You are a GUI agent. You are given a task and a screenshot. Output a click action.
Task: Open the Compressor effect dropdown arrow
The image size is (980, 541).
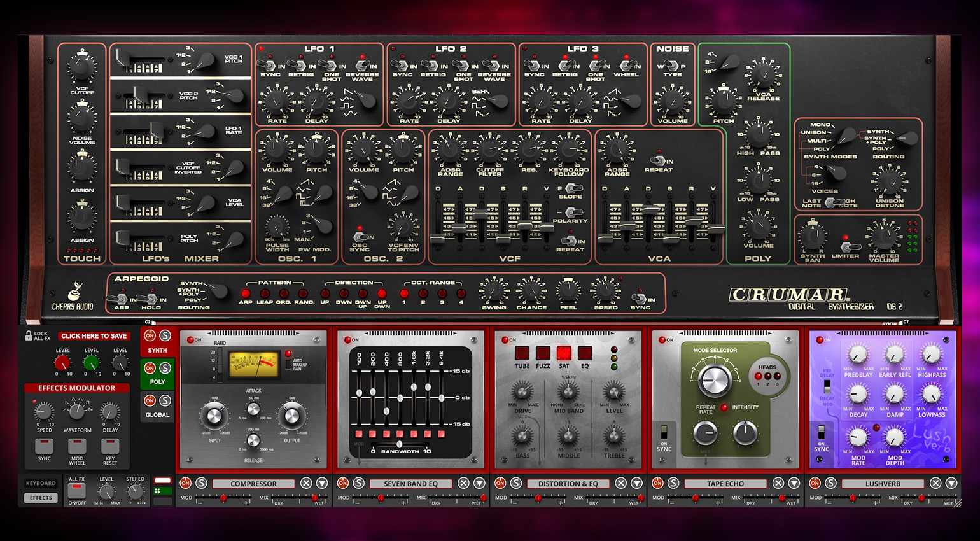[322, 483]
